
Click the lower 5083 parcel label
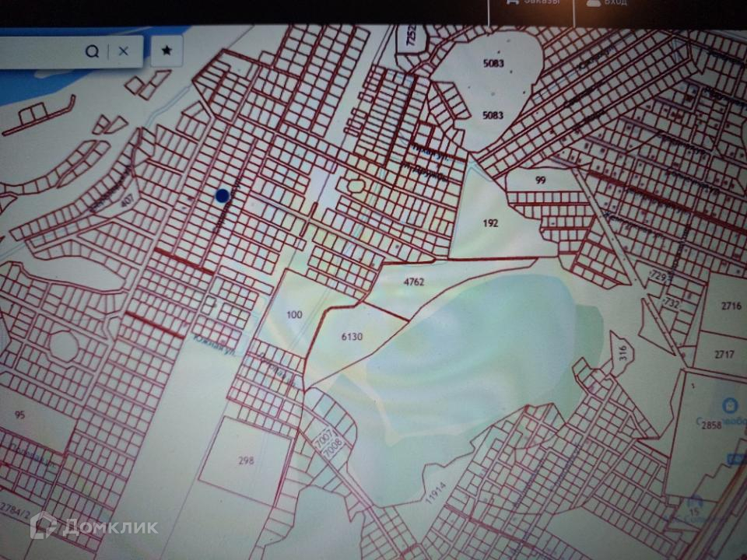[493, 115]
